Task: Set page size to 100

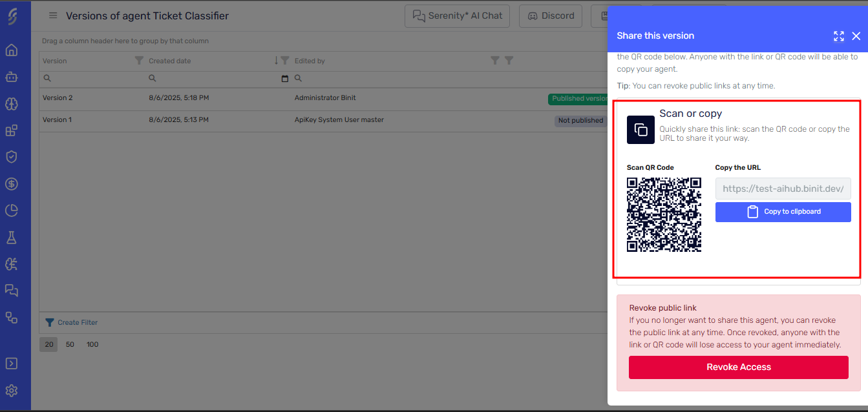Action: click(x=92, y=344)
